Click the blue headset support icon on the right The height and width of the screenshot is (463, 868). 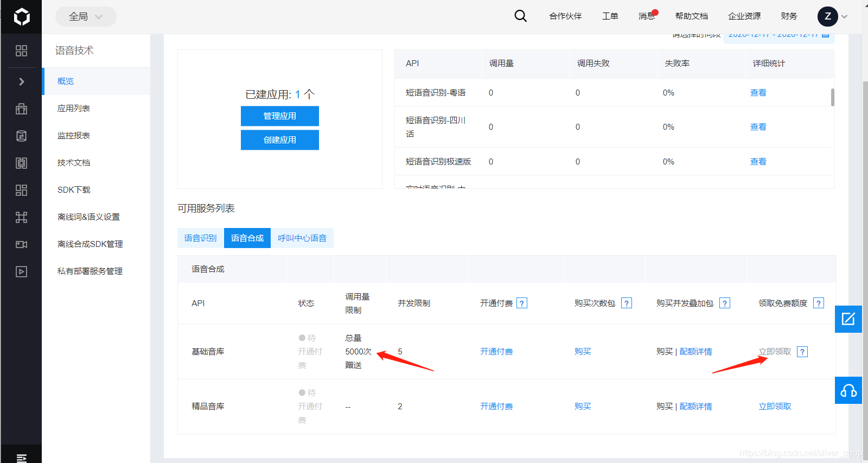[848, 390]
